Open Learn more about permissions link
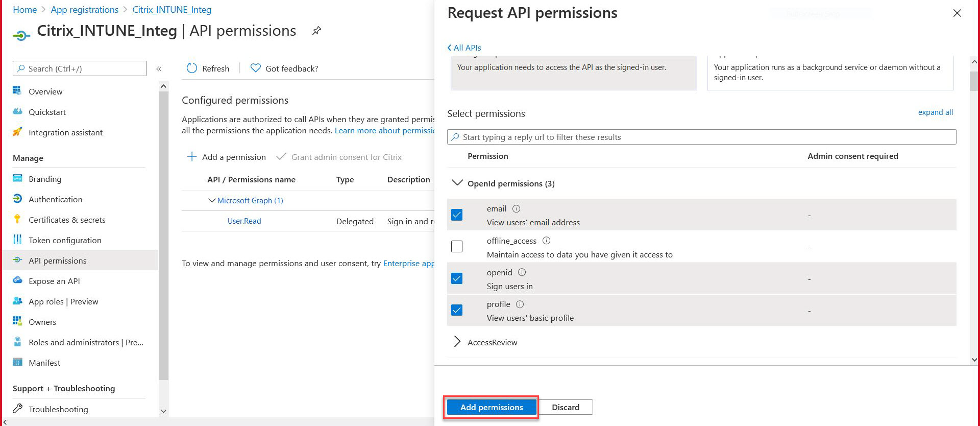The width and height of the screenshot is (980, 426). point(384,131)
